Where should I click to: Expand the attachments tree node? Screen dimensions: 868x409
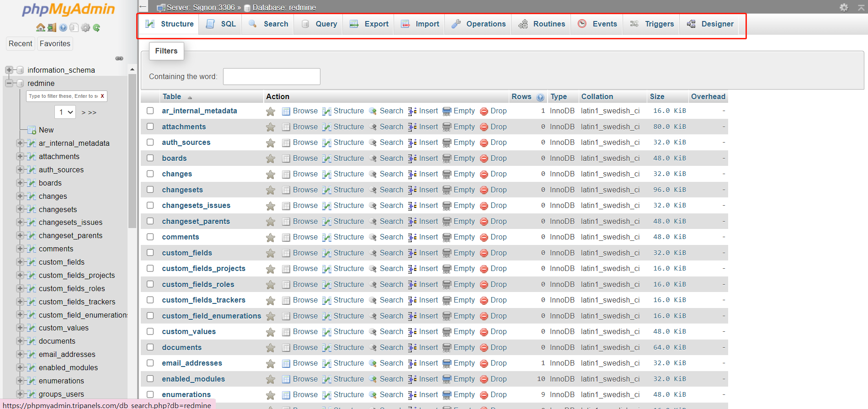click(x=20, y=156)
